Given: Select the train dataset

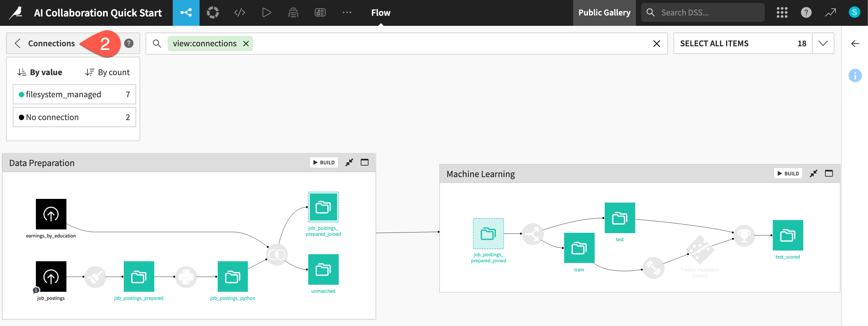Looking at the screenshot, I should (x=579, y=248).
